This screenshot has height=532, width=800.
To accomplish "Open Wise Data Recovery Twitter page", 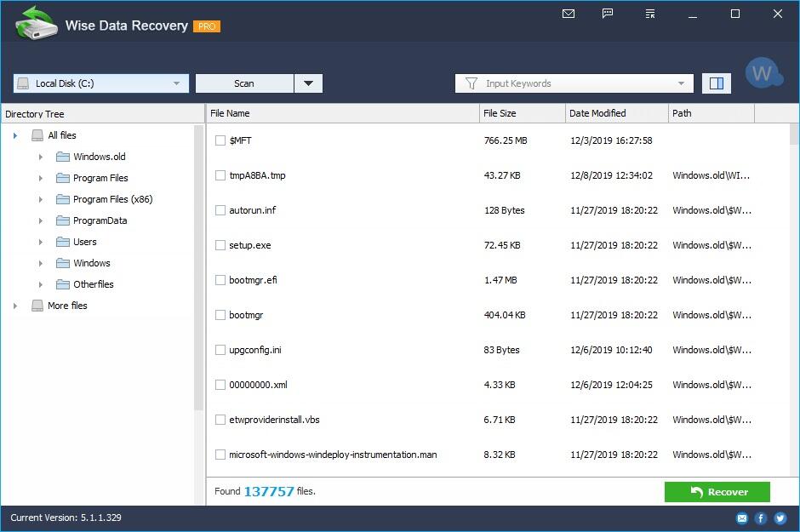I will tap(780, 518).
